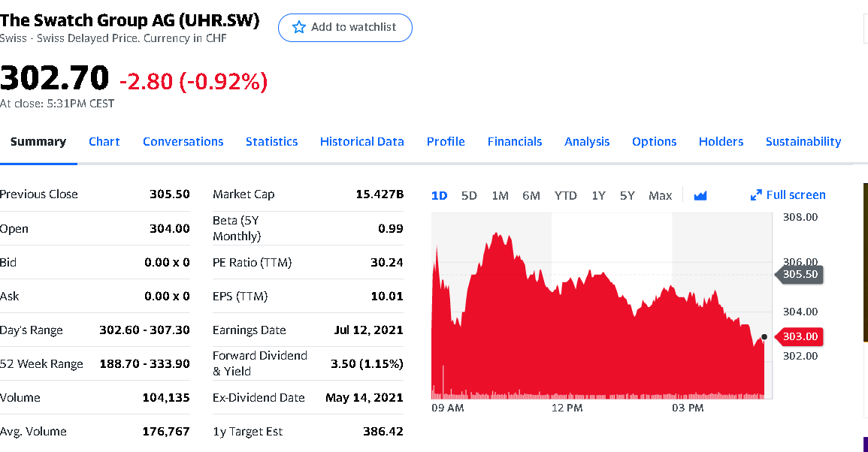The image size is (868, 452).
Task: Click the Earnings Date Jul 12, 2021
Action: tap(369, 330)
